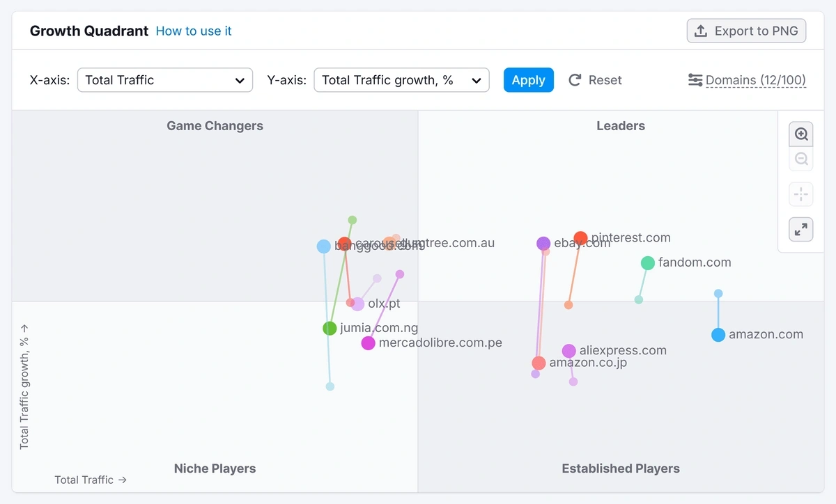
Task: Apply the selected axis settings
Action: tap(529, 80)
